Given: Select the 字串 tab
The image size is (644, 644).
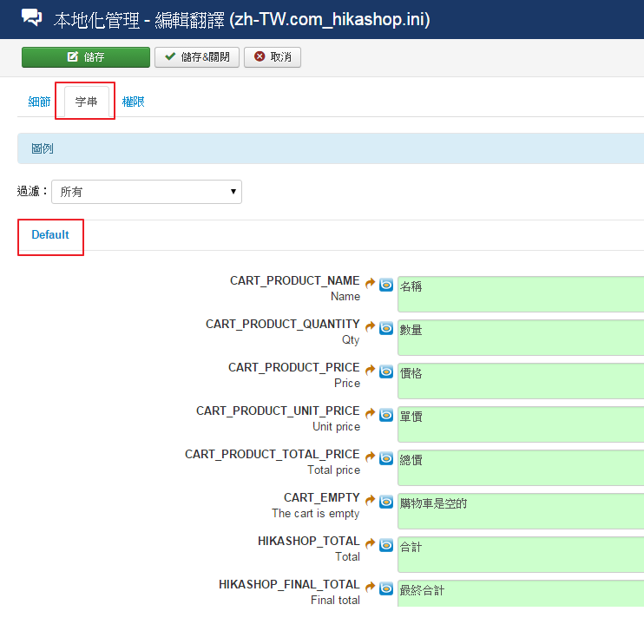Looking at the screenshot, I should 86,102.
